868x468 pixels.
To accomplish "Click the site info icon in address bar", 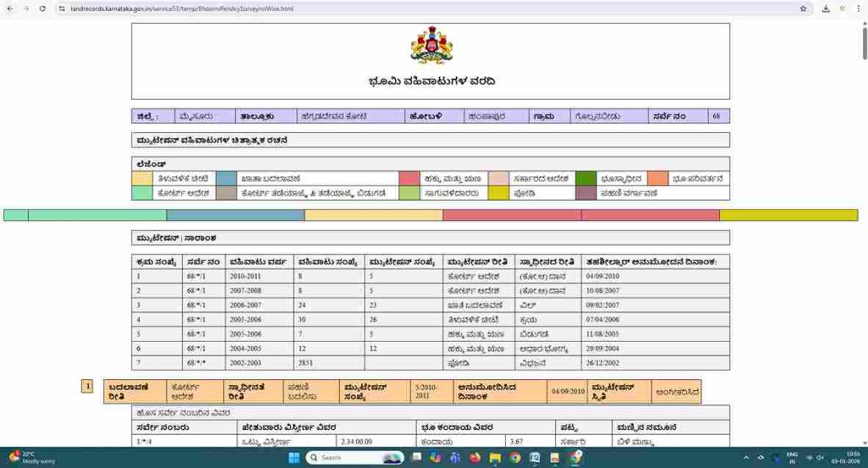I will (x=62, y=8).
